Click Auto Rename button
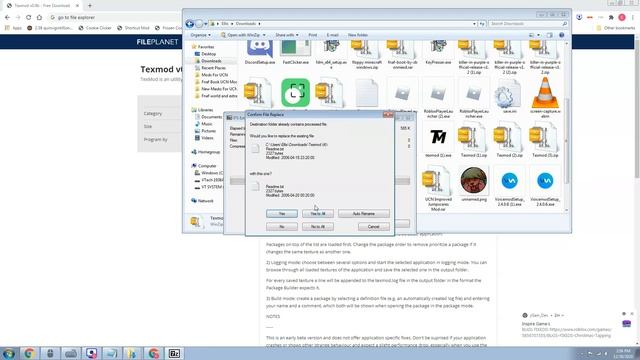 coord(363,213)
